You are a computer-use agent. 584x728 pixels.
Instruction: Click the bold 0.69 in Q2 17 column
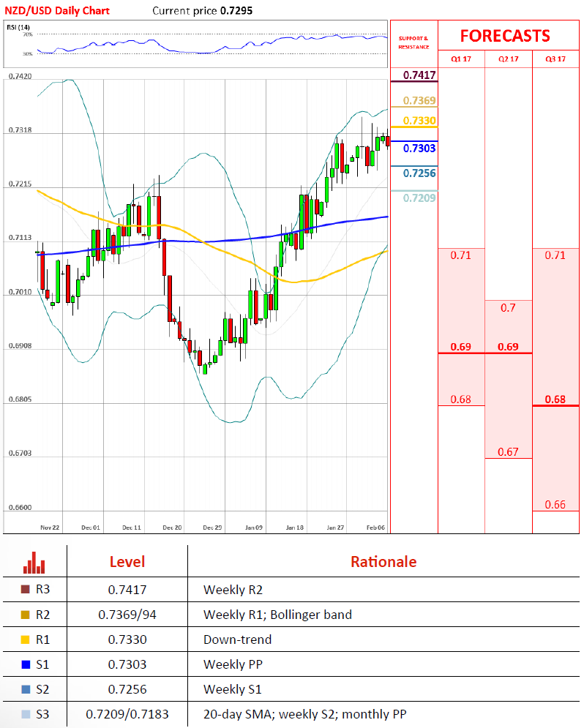pos(508,347)
